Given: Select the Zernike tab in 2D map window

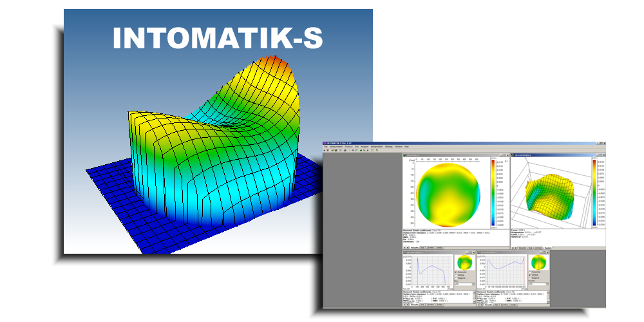Looking at the screenshot, I should click(x=430, y=248).
